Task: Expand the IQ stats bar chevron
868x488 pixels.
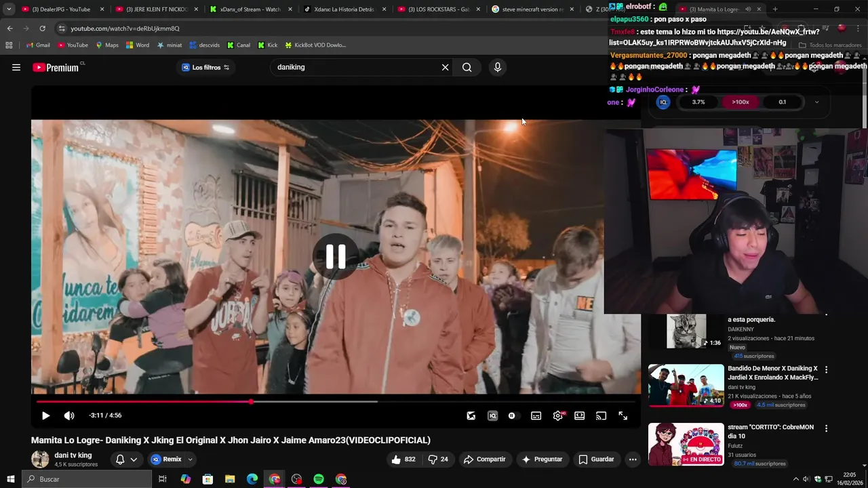Action: coord(816,102)
